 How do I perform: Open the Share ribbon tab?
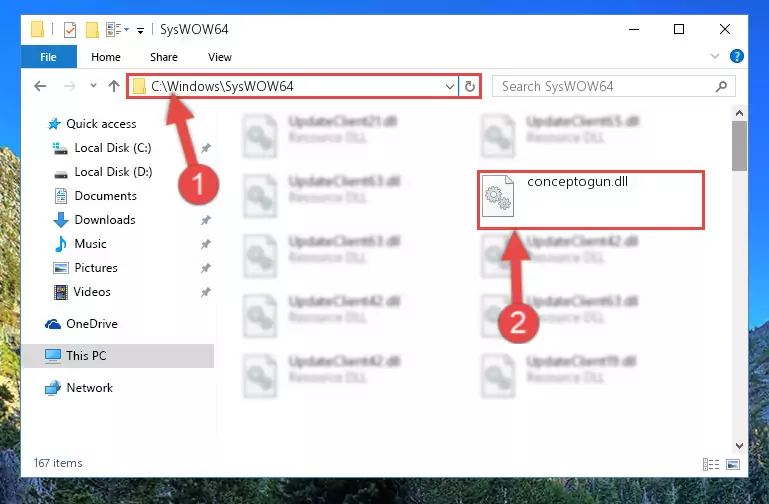click(x=164, y=57)
